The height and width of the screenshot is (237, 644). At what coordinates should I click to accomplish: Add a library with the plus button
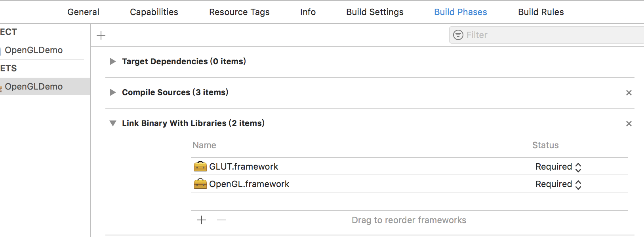coord(202,220)
